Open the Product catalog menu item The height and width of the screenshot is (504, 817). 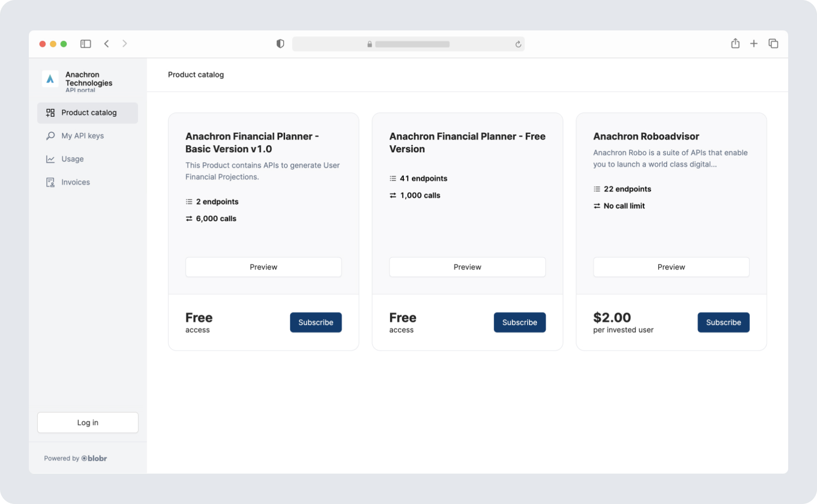[87, 113]
